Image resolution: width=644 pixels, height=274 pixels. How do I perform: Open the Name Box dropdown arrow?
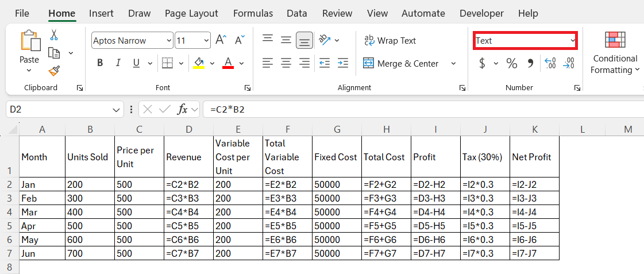coord(115,110)
